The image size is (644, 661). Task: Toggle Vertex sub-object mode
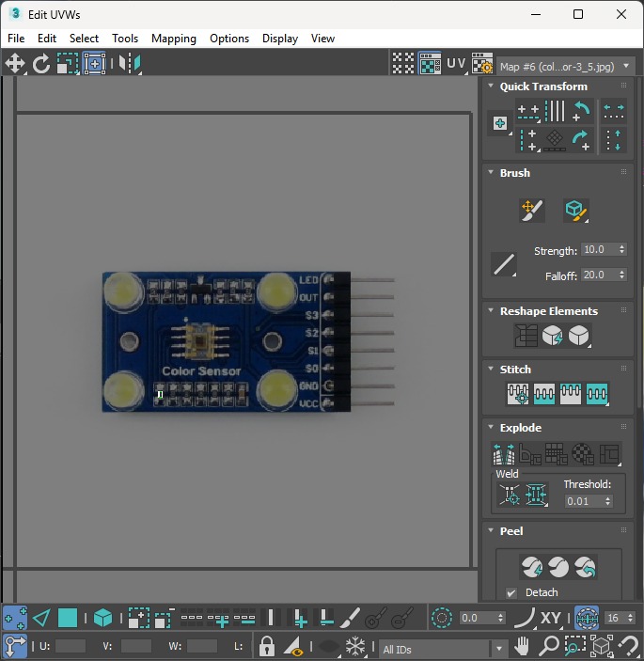pyautogui.click(x=15, y=619)
